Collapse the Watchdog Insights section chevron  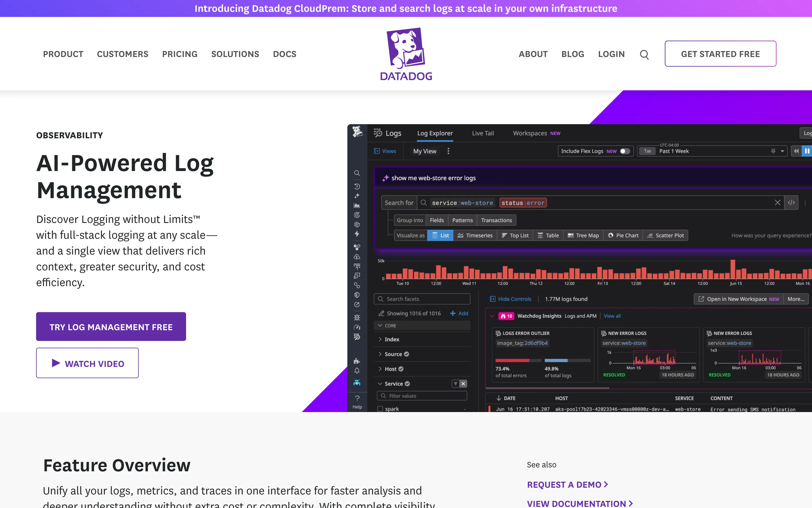point(492,316)
